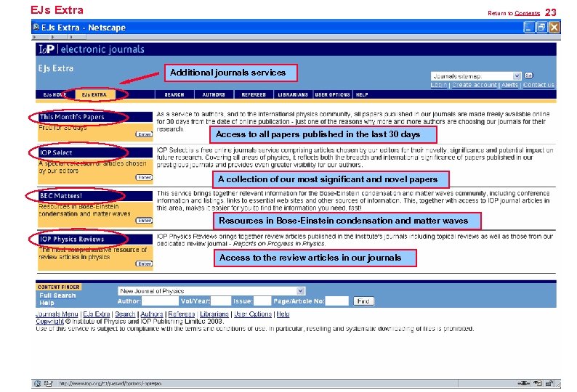Open the LIBRARIANS menu item
Screen dimensions: 577x392
point(293,95)
